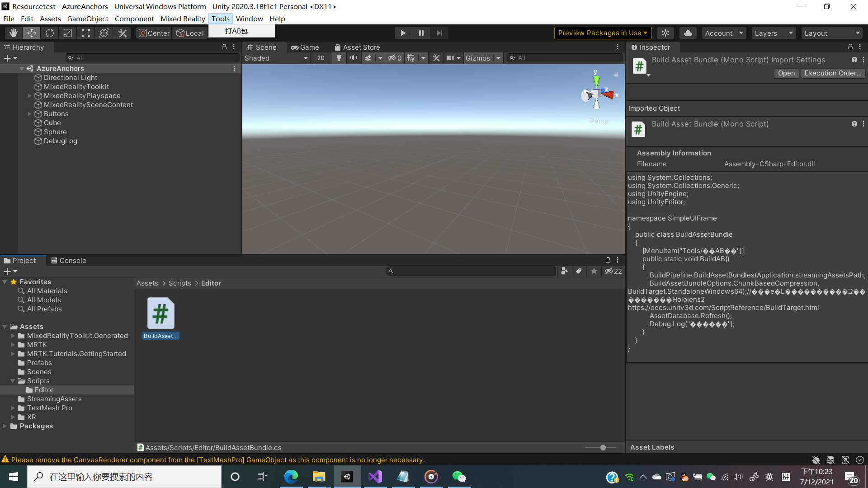Open Unity cloud services panel
The height and width of the screenshot is (488, 868).
click(688, 33)
